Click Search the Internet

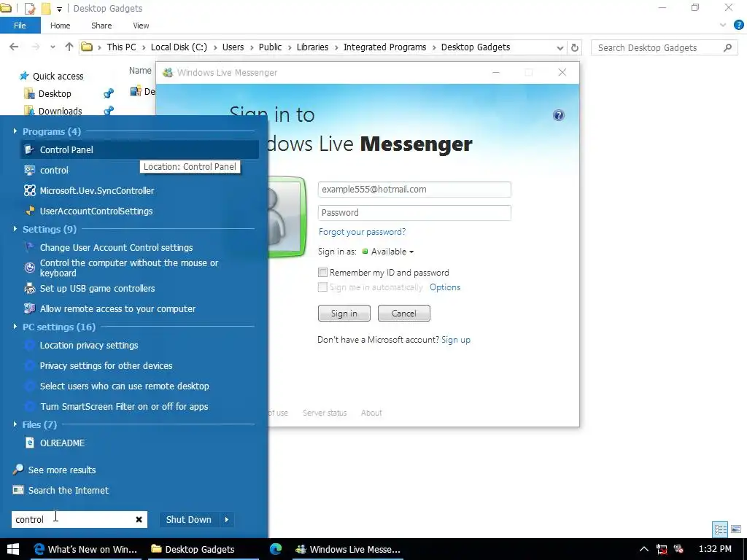[x=68, y=490]
